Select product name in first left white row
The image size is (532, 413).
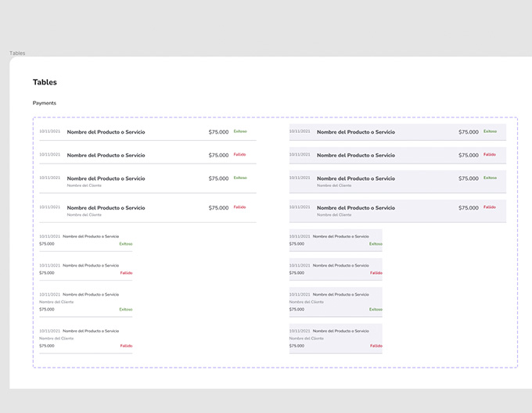pyautogui.click(x=106, y=132)
